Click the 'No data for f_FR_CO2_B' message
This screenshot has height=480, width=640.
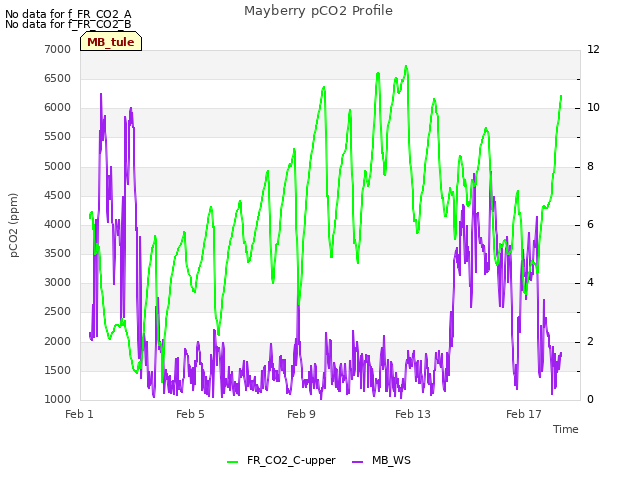pyautogui.click(x=68, y=24)
